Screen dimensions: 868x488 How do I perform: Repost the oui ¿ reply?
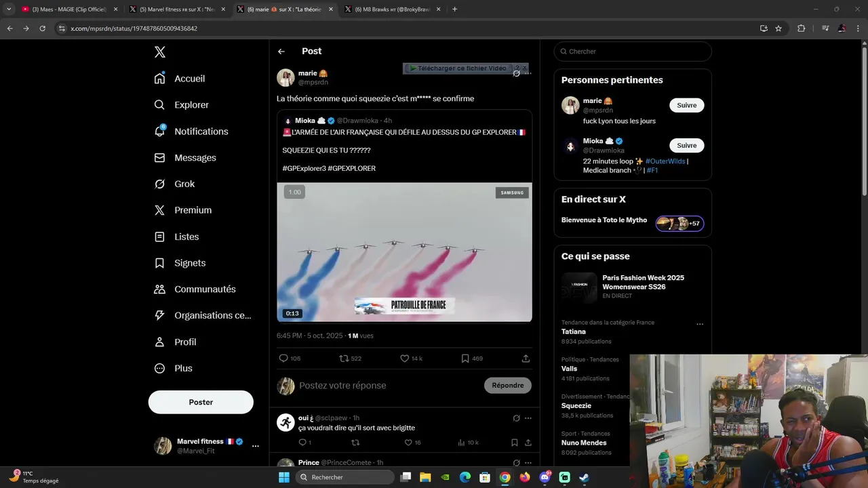(355, 443)
